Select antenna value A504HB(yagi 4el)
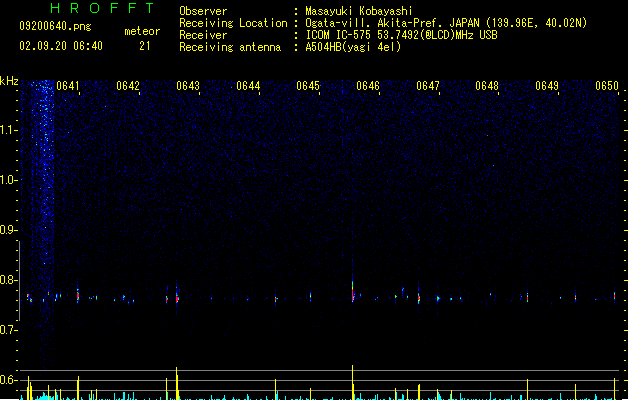 (353, 47)
